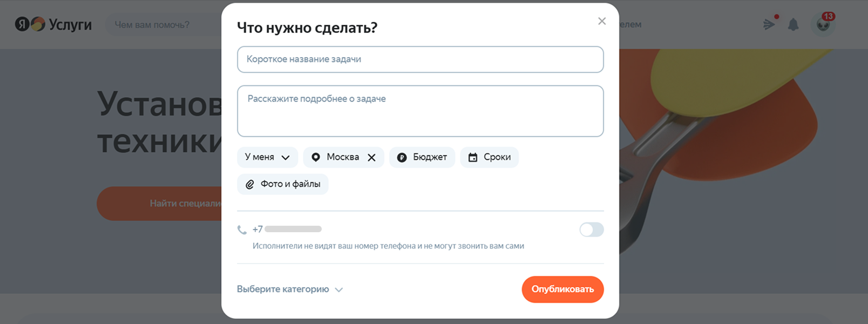Attach files via Фото и файлы
The width and height of the screenshot is (868, 324).
tap(282, 184)
